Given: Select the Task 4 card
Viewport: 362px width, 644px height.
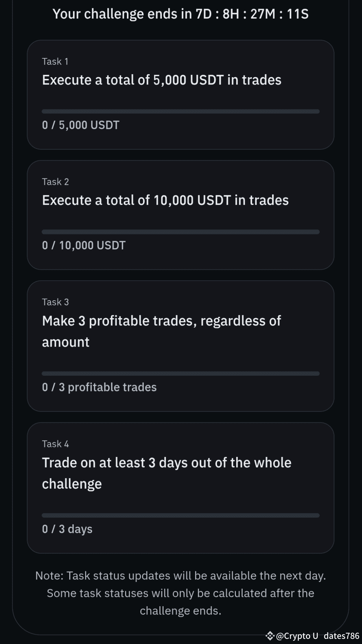Looking at the screenshot, I should point(181,488).
